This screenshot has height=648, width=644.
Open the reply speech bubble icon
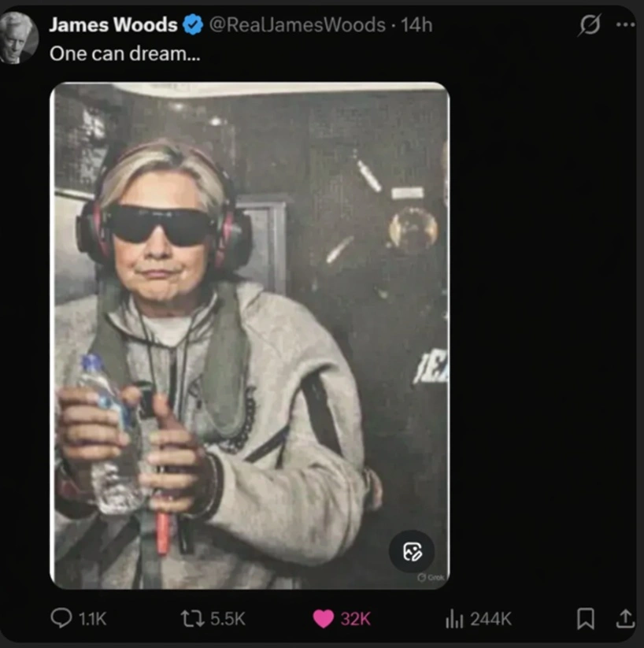tap(61, 618)
